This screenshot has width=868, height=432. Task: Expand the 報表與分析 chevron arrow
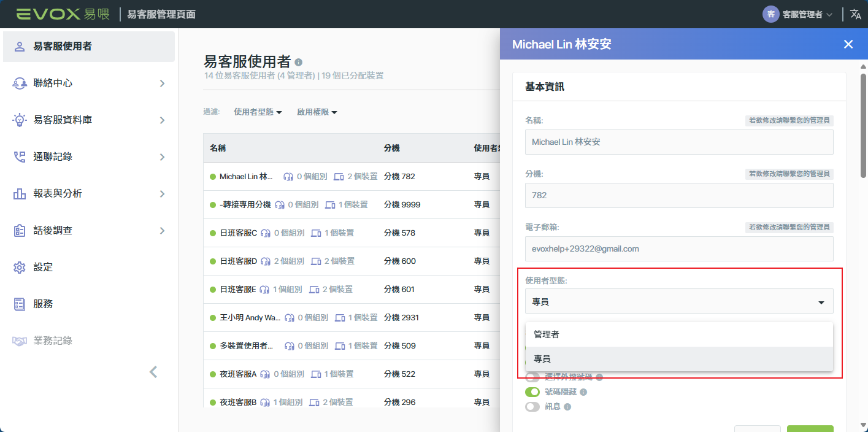coord(162,194)
